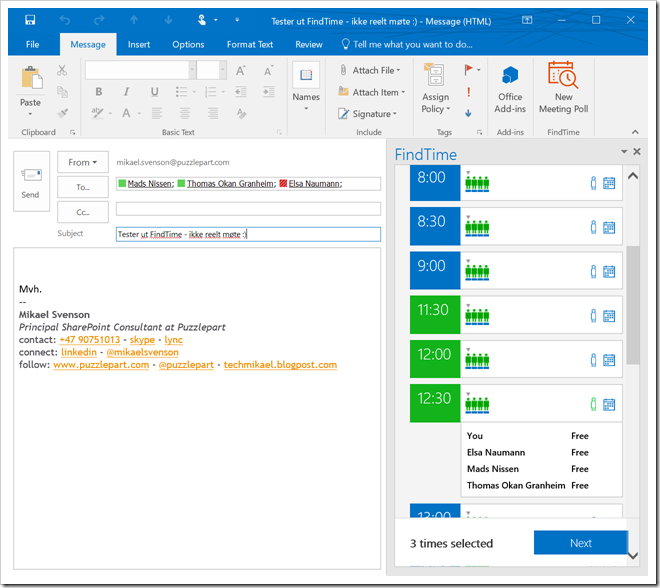The height and width of the screenshot is (588, 660).
Task: Open the File tab
Action: point(32,44)
